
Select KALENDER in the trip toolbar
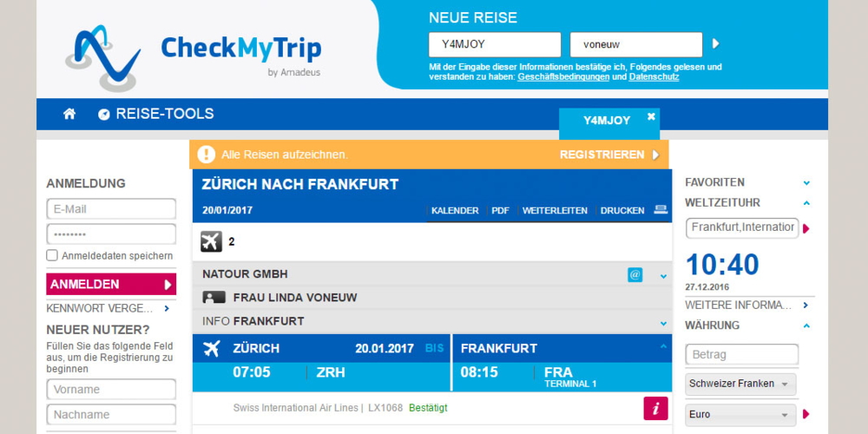[x=455, y=211]
